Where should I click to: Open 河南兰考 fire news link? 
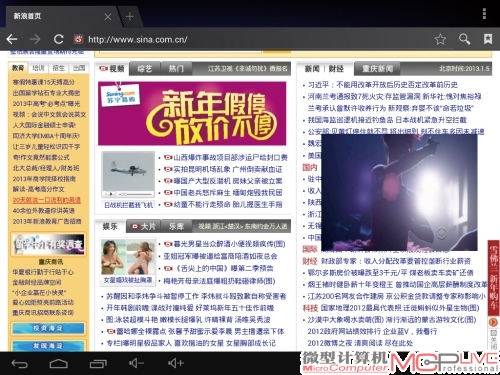click(394, 97)
